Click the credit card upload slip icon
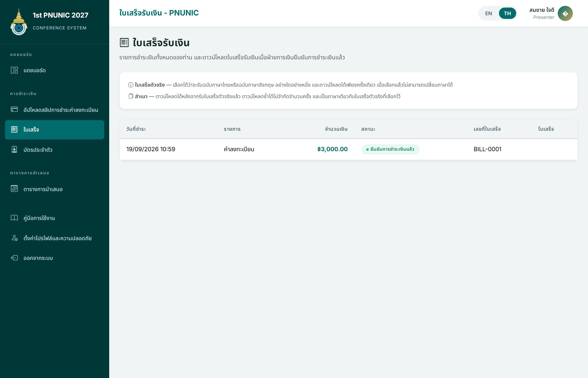Image resolution: width=588 pixels, height=378 pixels. coord(14,109)
